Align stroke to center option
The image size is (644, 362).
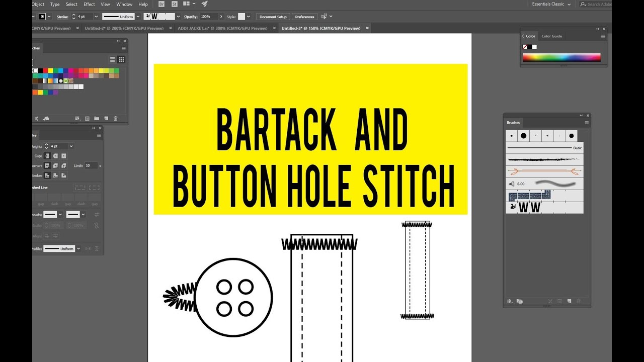(47, 175)
